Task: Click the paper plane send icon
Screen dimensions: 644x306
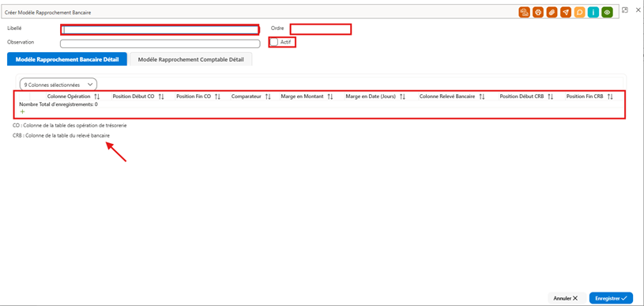Action: 566,13
